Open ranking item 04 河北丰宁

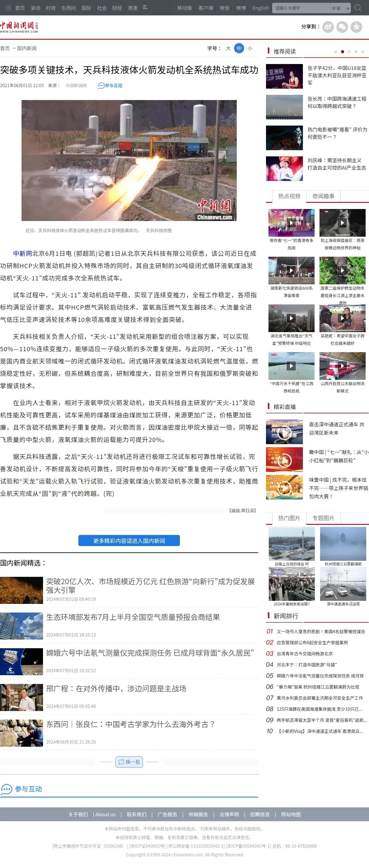point(307,665)
